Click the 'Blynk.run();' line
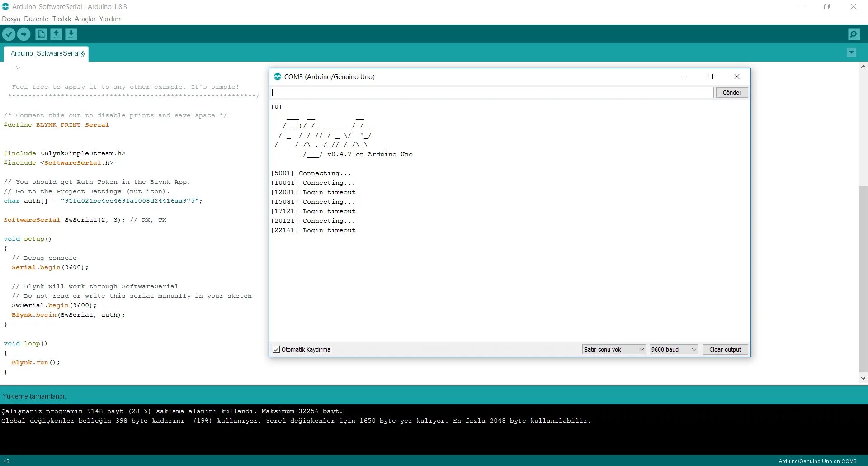 coord(36,362)
